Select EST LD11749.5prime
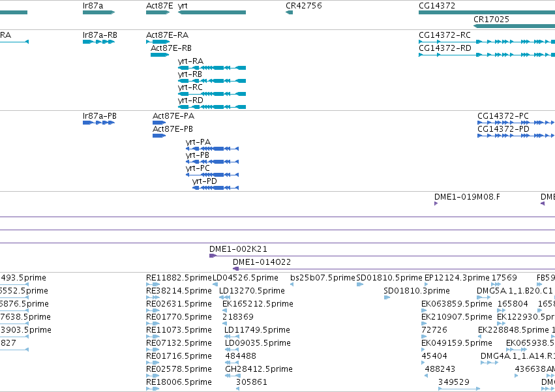This screenshot has width=555, height=392. click(x=232, y=337)
